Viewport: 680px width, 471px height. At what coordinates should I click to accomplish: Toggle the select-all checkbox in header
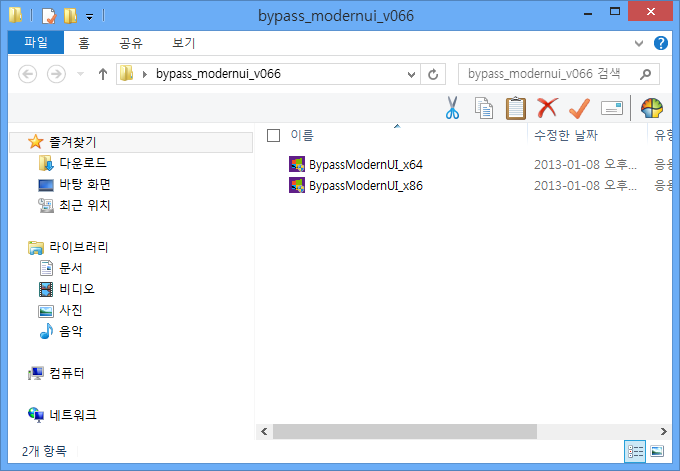point(273,136)
